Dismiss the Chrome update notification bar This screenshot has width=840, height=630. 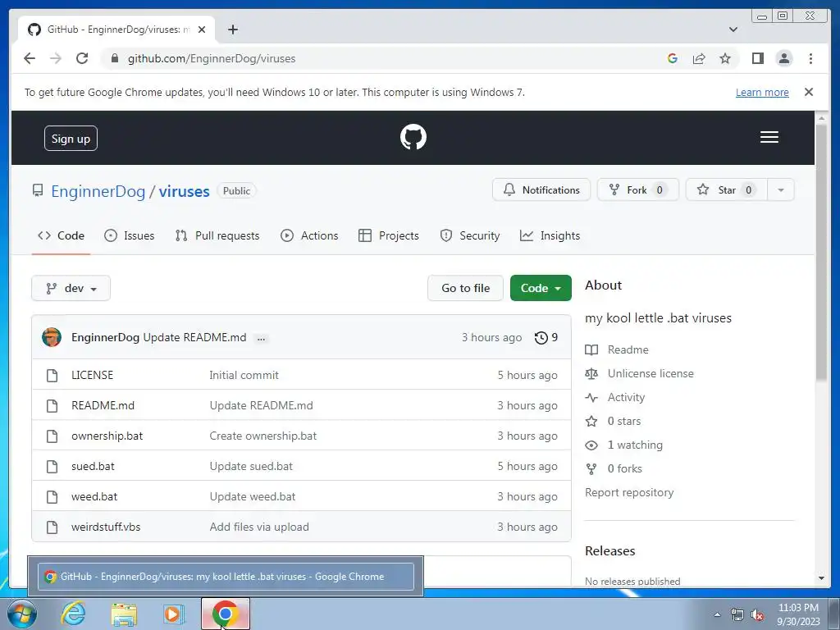pos(808,92)
